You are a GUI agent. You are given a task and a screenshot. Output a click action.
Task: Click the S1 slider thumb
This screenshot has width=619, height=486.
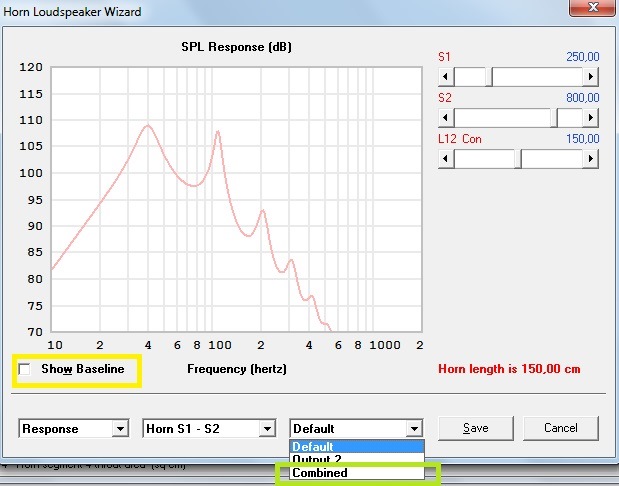coord(489,77)
